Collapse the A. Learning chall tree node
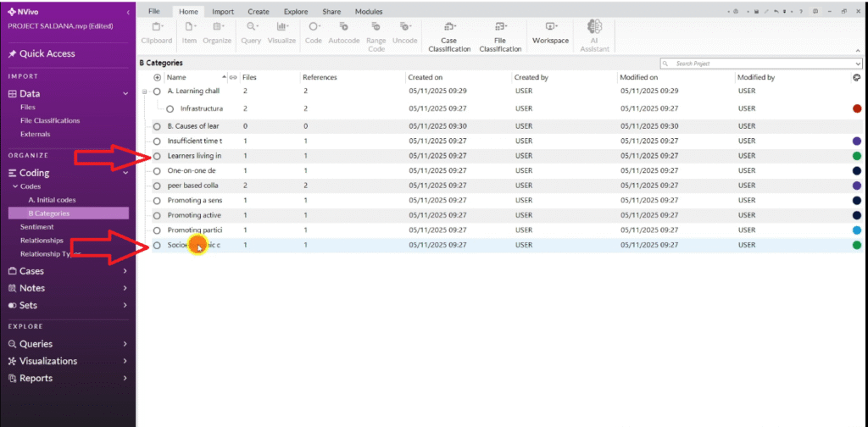Image resolution: width=868 pixels, height=427 pixels. (145, 91)
